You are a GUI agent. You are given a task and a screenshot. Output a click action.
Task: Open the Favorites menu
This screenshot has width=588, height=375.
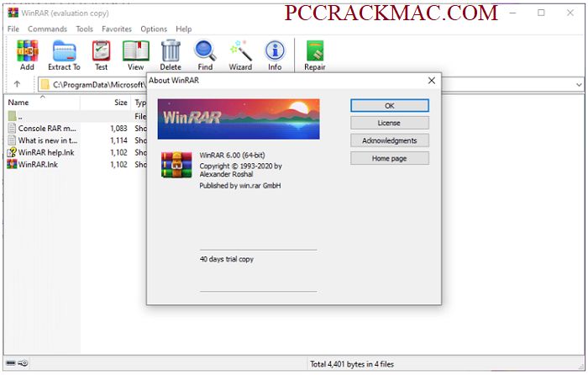(117, 29)
